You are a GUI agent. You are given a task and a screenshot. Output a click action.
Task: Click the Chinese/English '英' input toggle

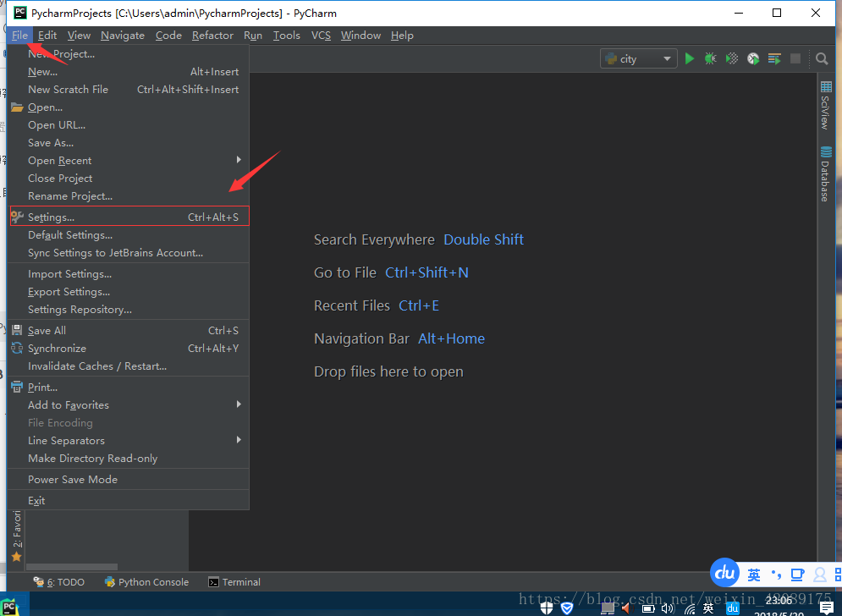click(754, 575)
